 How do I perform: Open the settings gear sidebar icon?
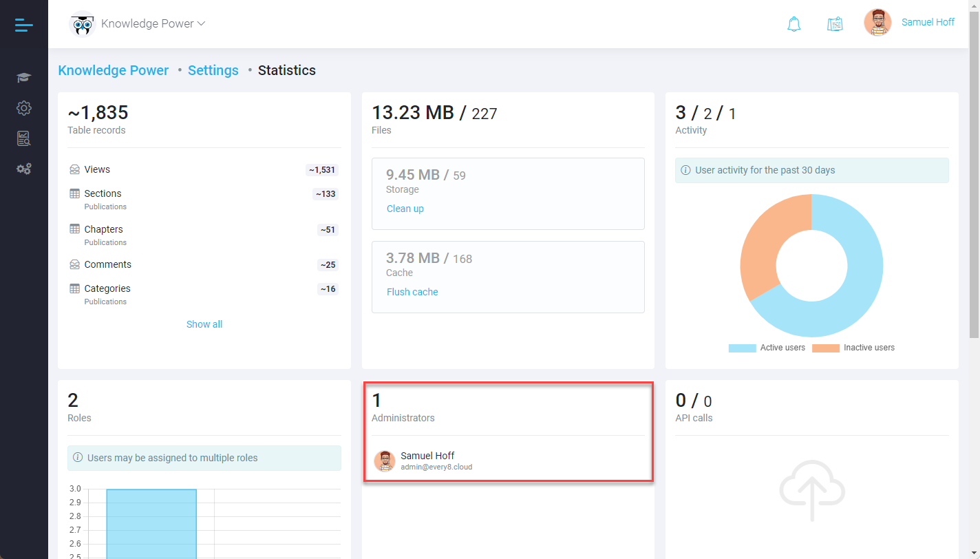[x=24, y=108]
